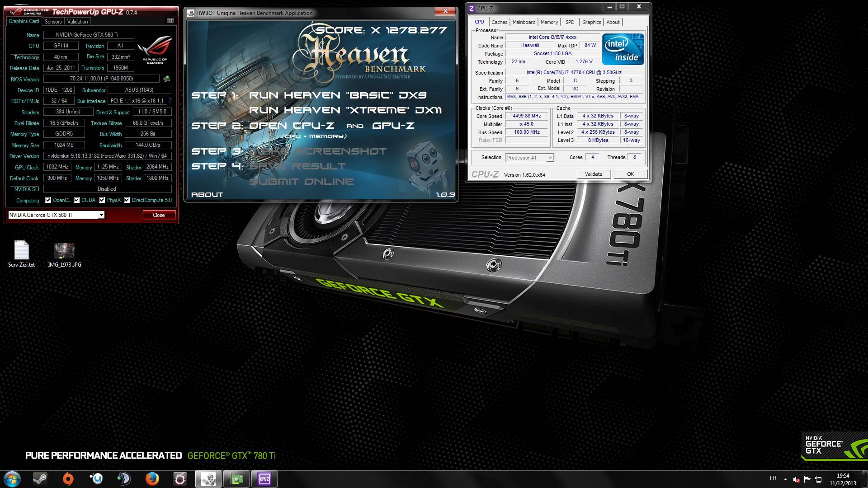
Task: Click the Driver Version field in GPU-Z
Action: [x=108, y=156]
